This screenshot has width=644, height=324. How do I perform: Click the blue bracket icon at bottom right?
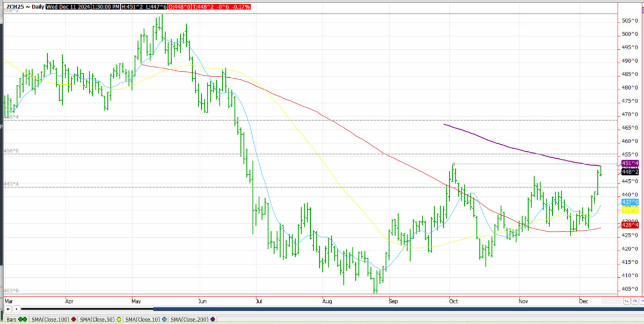pos(635,302)
